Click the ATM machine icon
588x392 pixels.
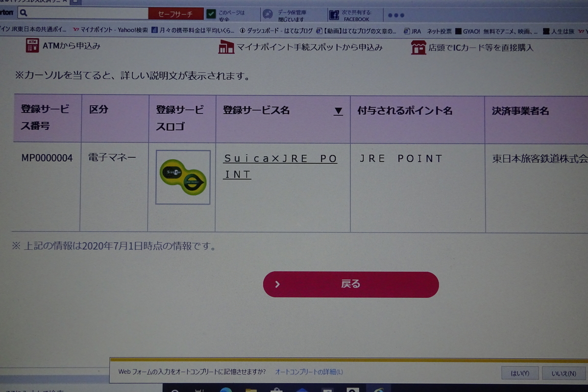tap(32, 46)
